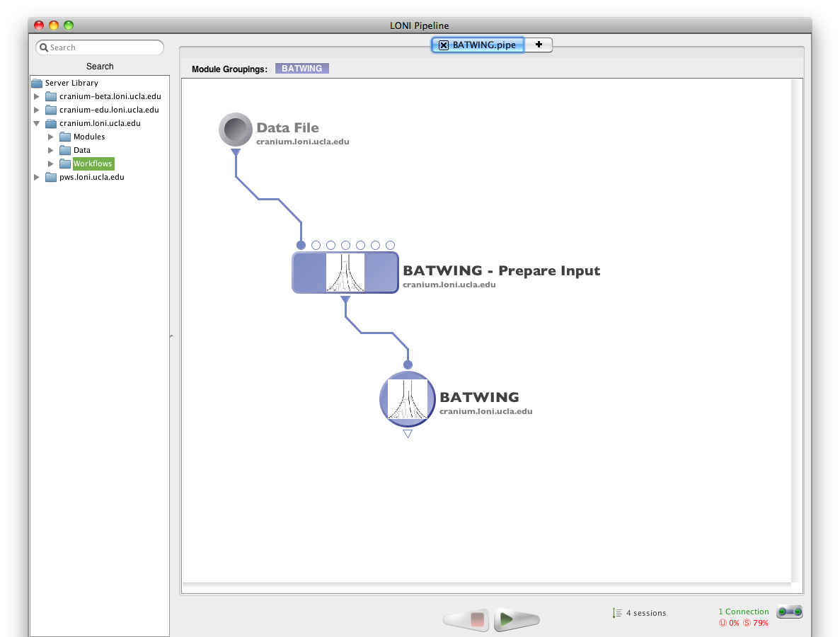The image size is (840, 637).
Task: Open a new tab with plus button
Action: (539, 45)
